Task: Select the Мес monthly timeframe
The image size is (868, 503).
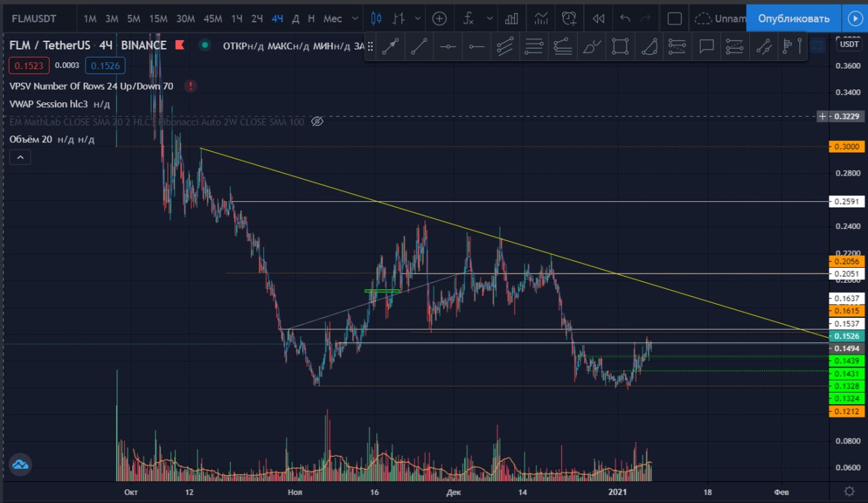Action: 332,18
